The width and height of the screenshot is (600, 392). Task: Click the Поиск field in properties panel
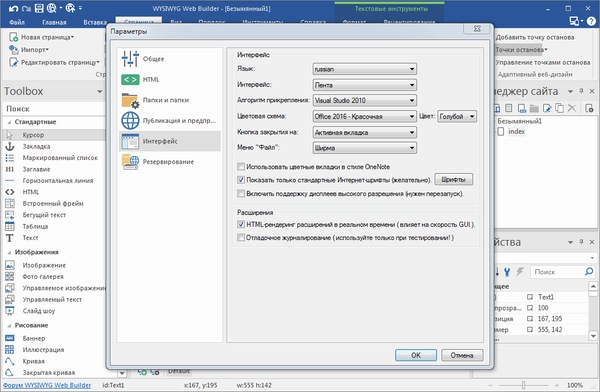[558, 272]
